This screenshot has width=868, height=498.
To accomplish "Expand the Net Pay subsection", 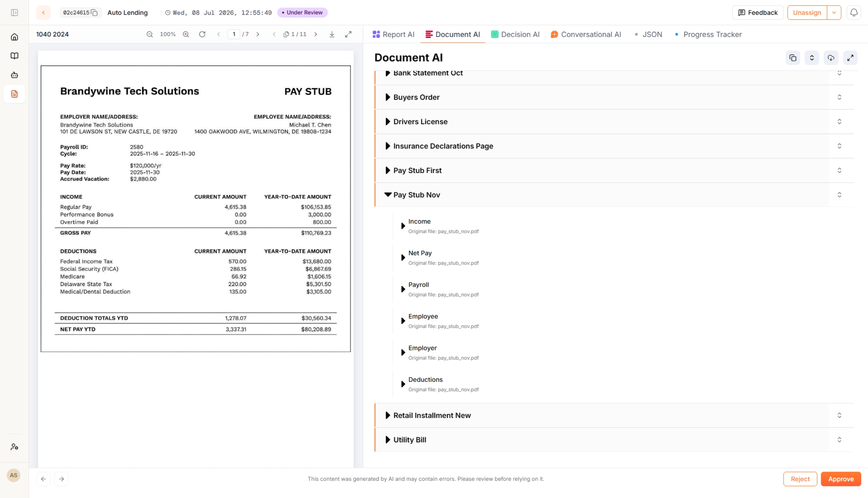I will [403, 257].
